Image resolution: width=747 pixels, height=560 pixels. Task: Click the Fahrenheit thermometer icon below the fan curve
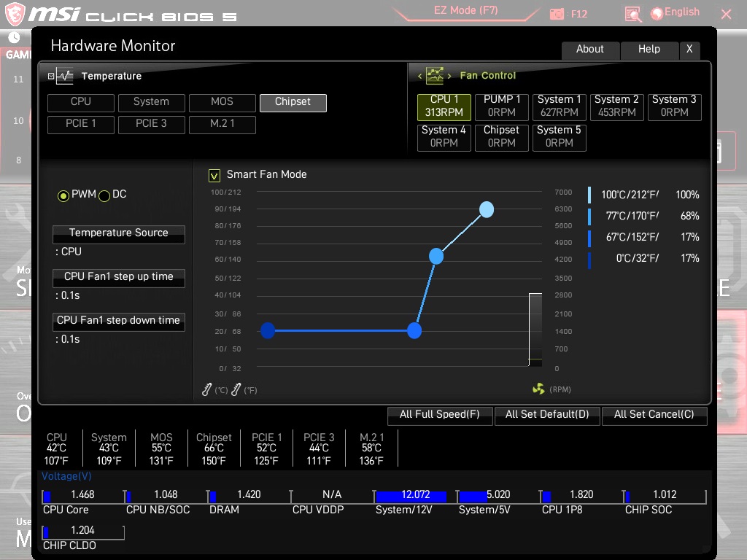pyautogui.click(x=236, y=389)
